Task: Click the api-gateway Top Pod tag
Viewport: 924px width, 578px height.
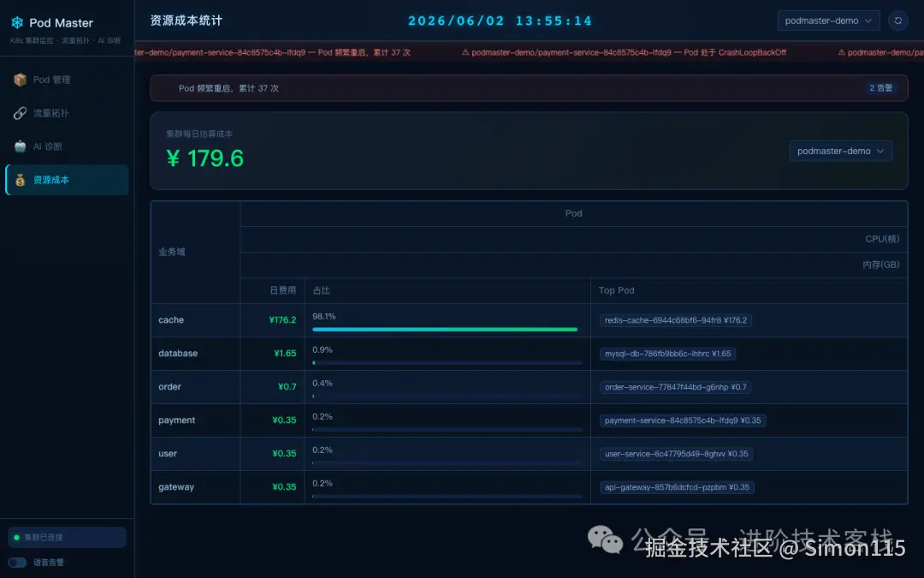Action: [x=677, y=487]
